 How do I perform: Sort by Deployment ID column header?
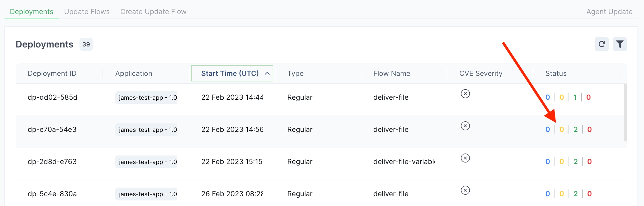[x=52, y=73]
